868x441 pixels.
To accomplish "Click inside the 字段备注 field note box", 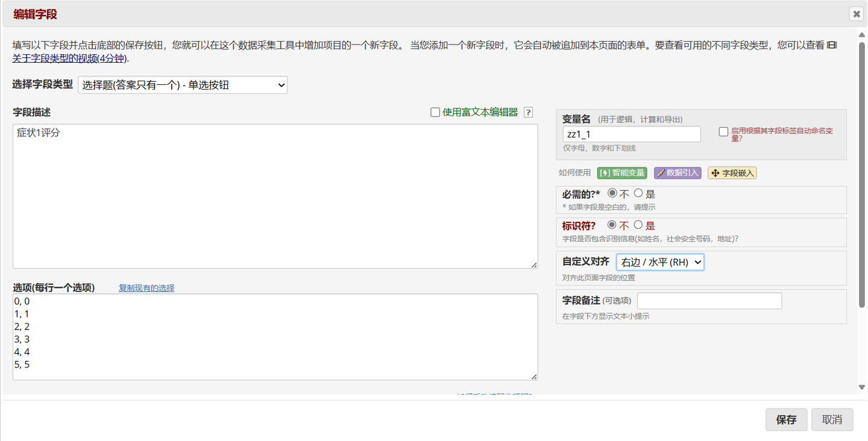I will pos(709,301).
